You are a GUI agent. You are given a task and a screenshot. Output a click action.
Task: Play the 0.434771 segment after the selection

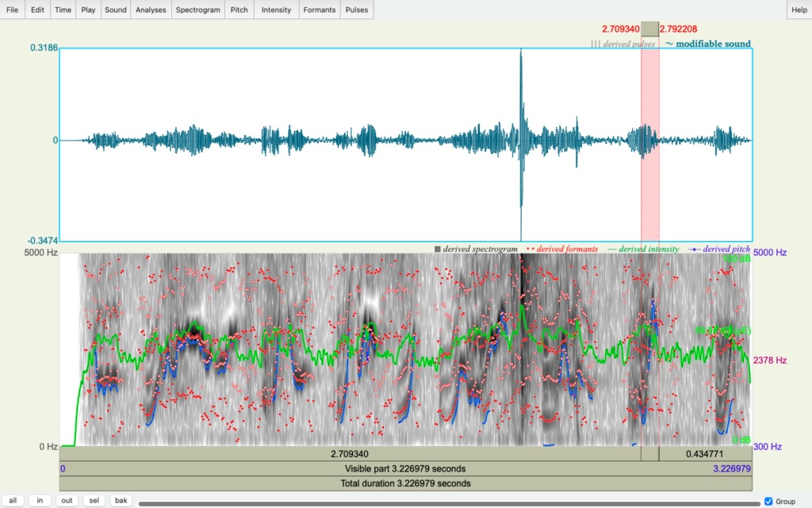pyautogui.click(x=705, y=454)
